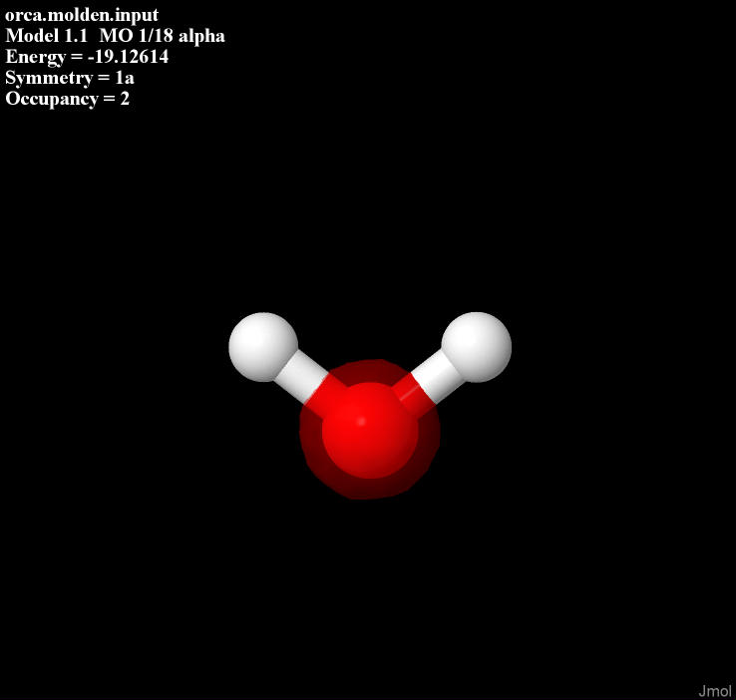Image resolution: width=736 pixels, height=700 pixels.
Task: Click the 'Model 1.1 MO 1/18 alpha' label
Action: tap(115, 36)
